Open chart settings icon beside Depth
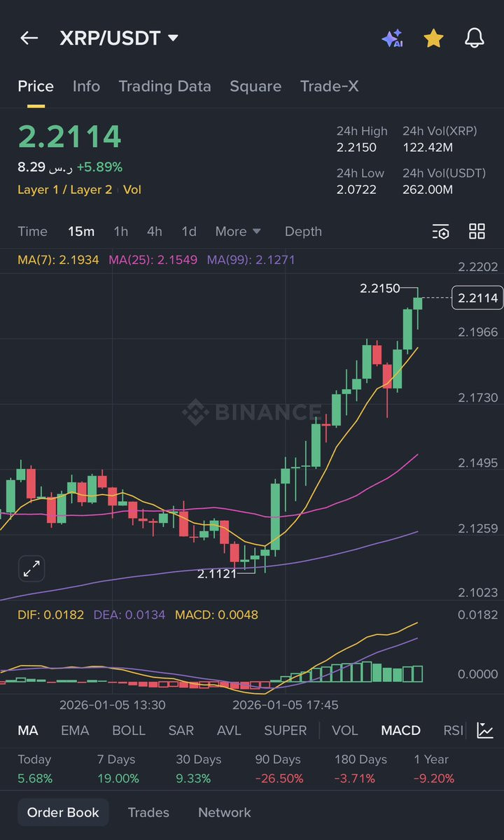This screenshot has width=504, height=840. click(440, 232)
